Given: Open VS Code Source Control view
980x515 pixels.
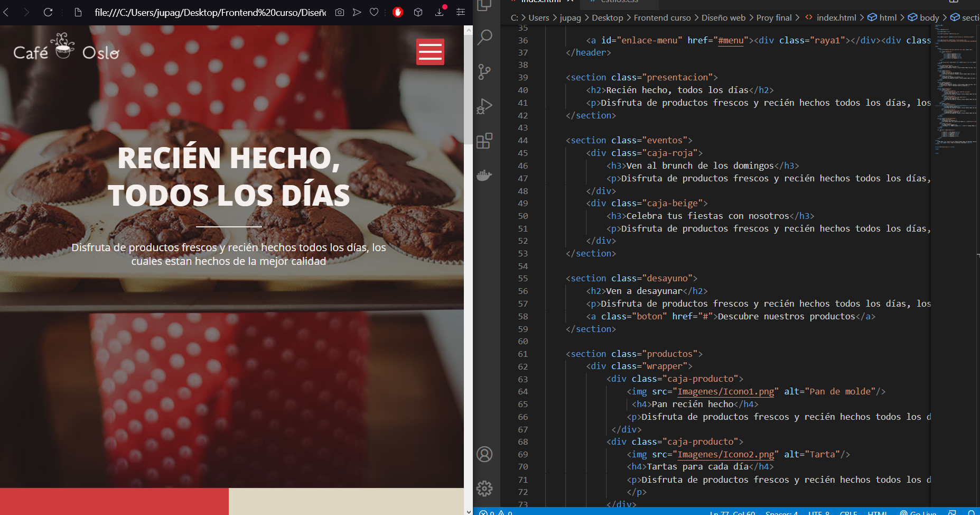Looking at the screenshot, I should (484, 71).
